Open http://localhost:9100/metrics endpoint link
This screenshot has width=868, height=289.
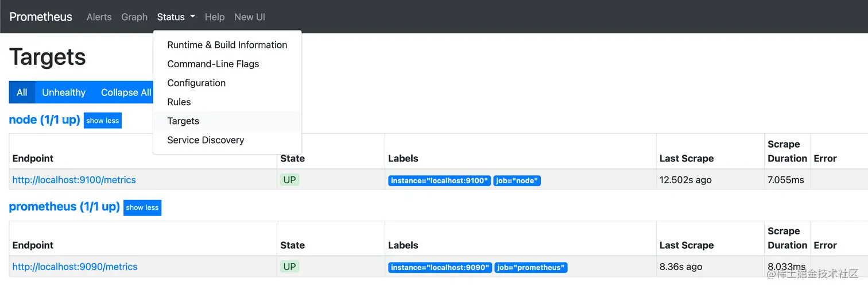click(x=74, y=180)
